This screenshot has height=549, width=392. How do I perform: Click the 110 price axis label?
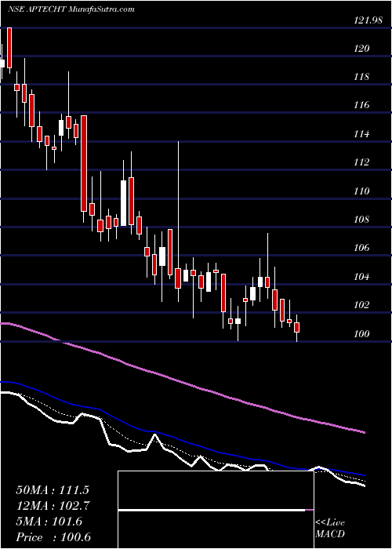tap(361, 191)
